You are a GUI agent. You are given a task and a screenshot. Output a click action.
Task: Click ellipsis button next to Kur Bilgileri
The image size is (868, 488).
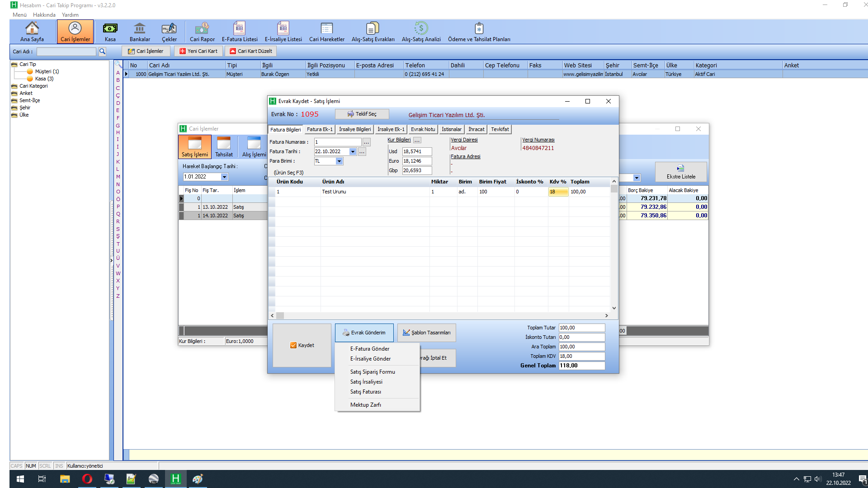point(417,140)
